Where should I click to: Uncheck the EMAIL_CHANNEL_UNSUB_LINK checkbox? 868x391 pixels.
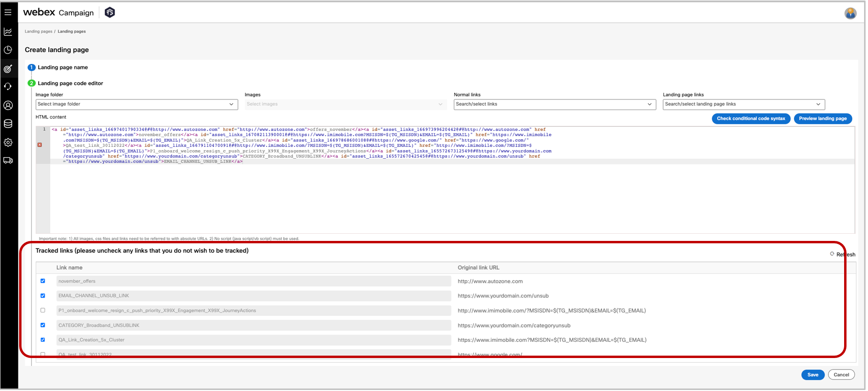click(x=43, y=296)
